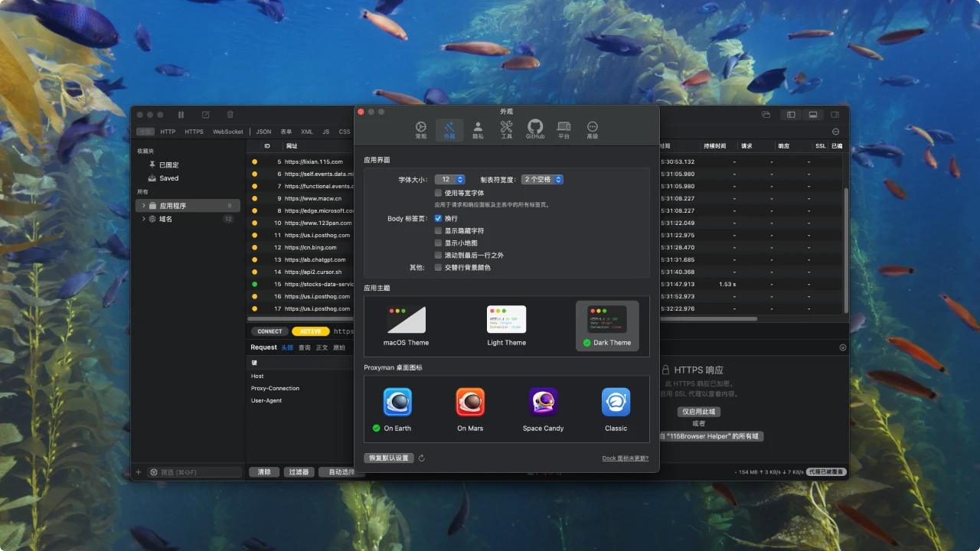
Task: Click the plus icon at sidebar bottom
Action: (x=139, y=472)
